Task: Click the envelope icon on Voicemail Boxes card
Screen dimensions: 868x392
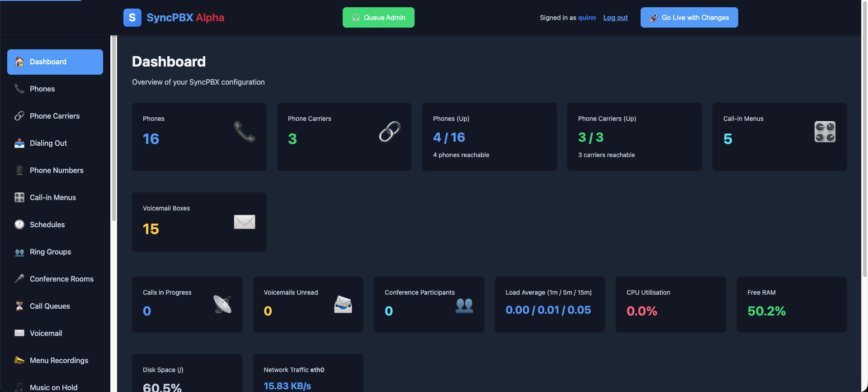Action: point(245,222)
